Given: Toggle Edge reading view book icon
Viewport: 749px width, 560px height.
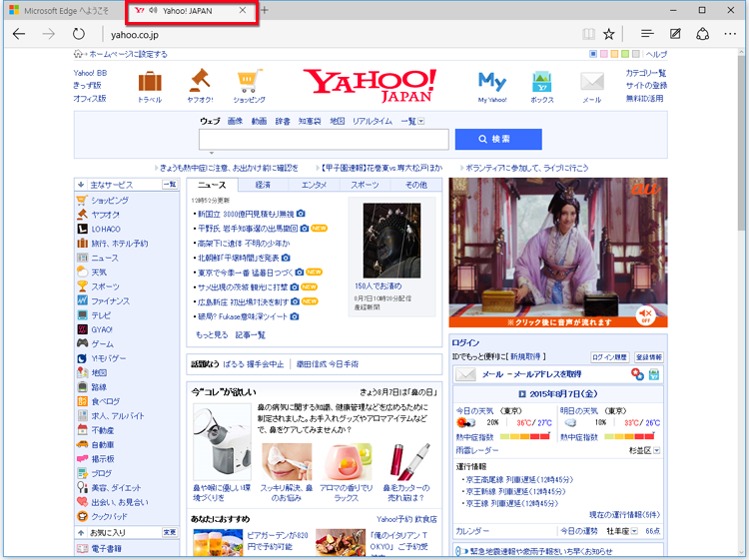Looking at the screenshot, I should [587, 34].
